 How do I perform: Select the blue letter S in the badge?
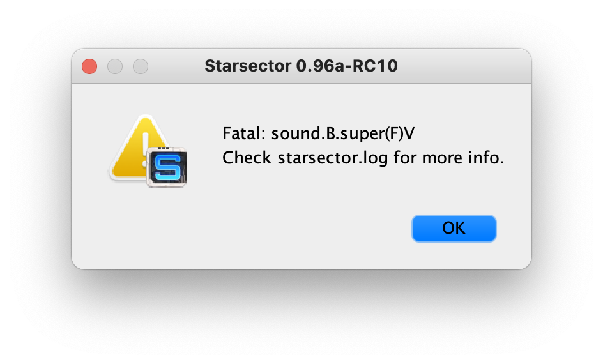coord(167,167)
